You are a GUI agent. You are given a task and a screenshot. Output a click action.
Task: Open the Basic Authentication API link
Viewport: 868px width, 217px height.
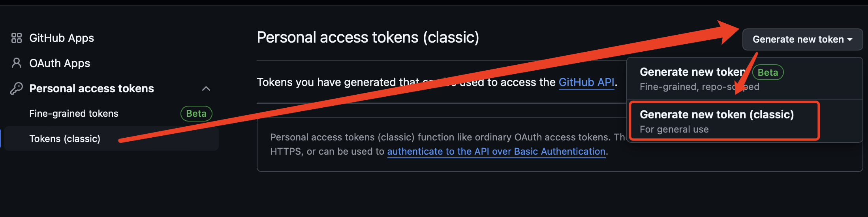coord(496,152)
